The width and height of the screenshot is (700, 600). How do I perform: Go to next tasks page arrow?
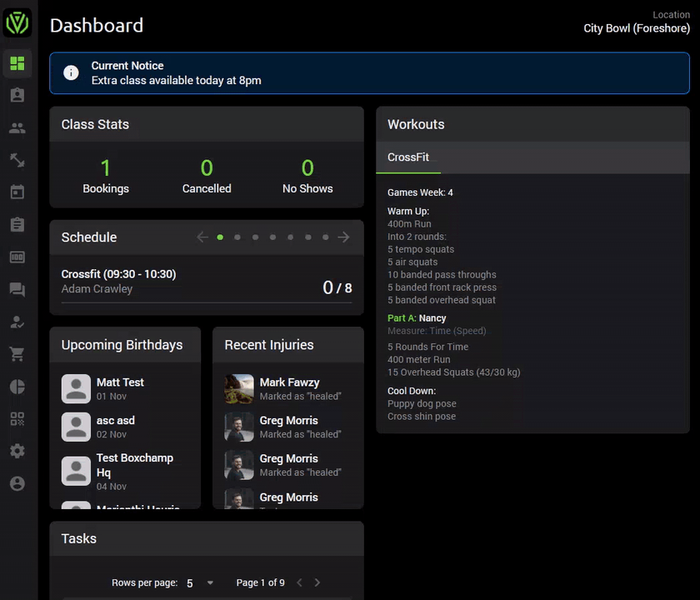(317, 582)
